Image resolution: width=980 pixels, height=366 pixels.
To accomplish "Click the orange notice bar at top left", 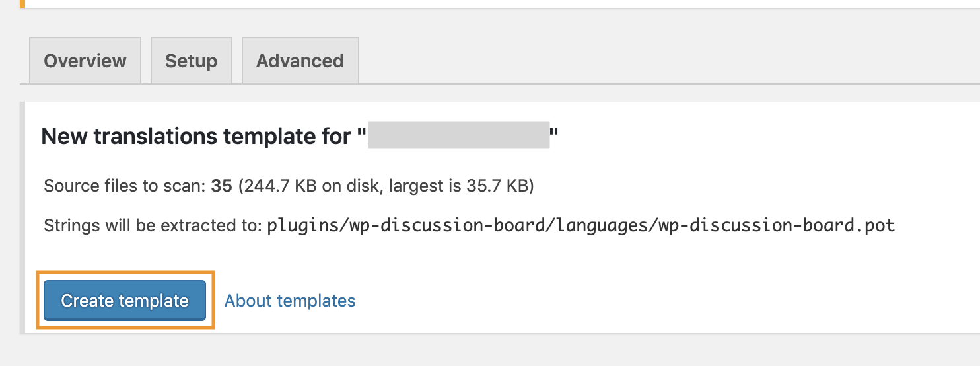I will [x=22, y=3].
